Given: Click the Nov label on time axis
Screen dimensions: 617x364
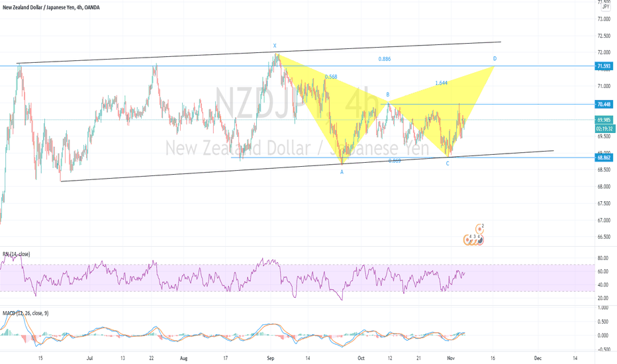Looking at the screenshot, I should point(451,358).
